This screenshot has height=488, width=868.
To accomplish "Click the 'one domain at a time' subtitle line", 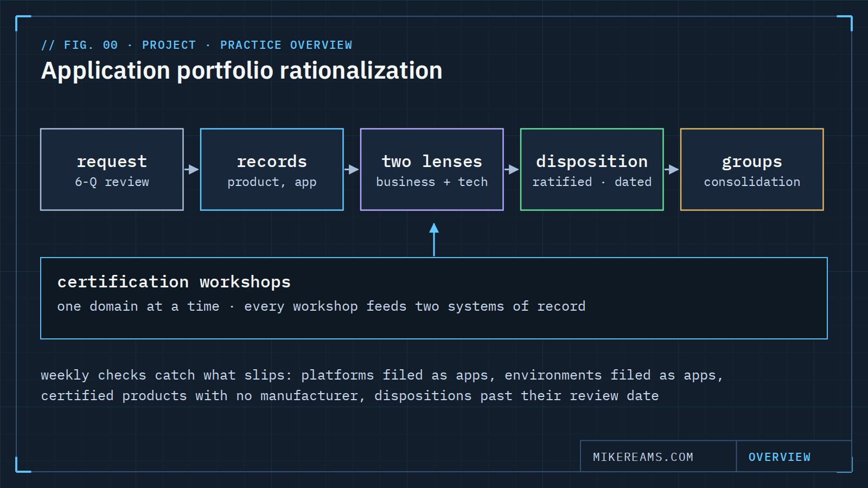I will pos(321,306).
